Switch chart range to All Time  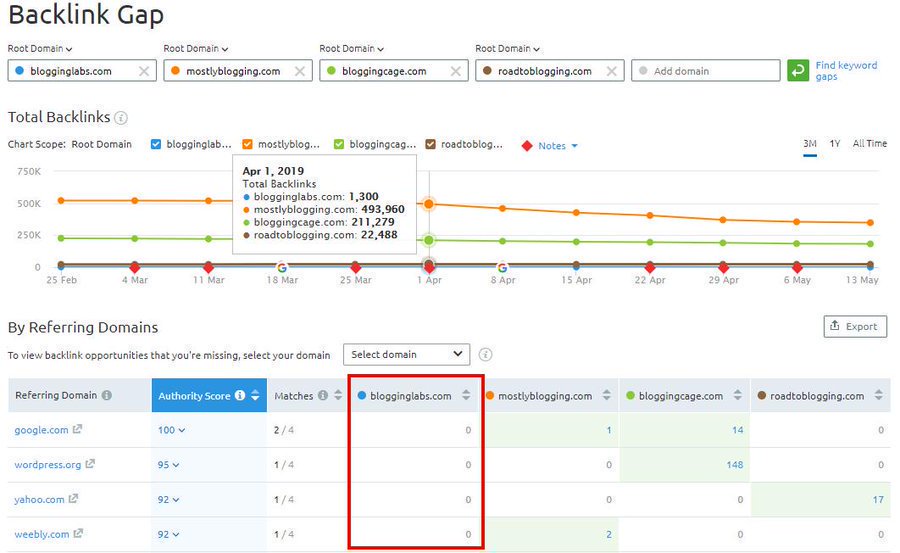pyautogui.click(x=870, y=144)
